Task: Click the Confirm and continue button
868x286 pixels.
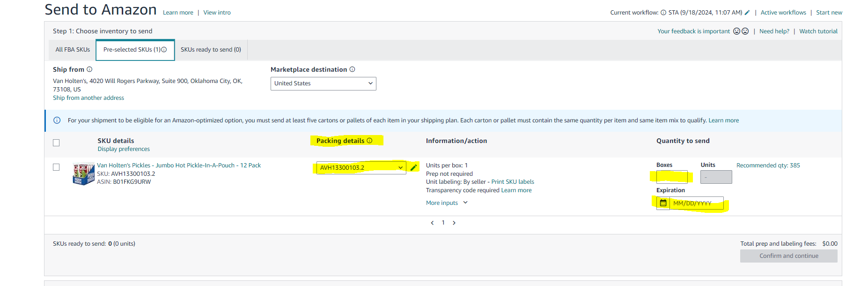Action: 789,256
